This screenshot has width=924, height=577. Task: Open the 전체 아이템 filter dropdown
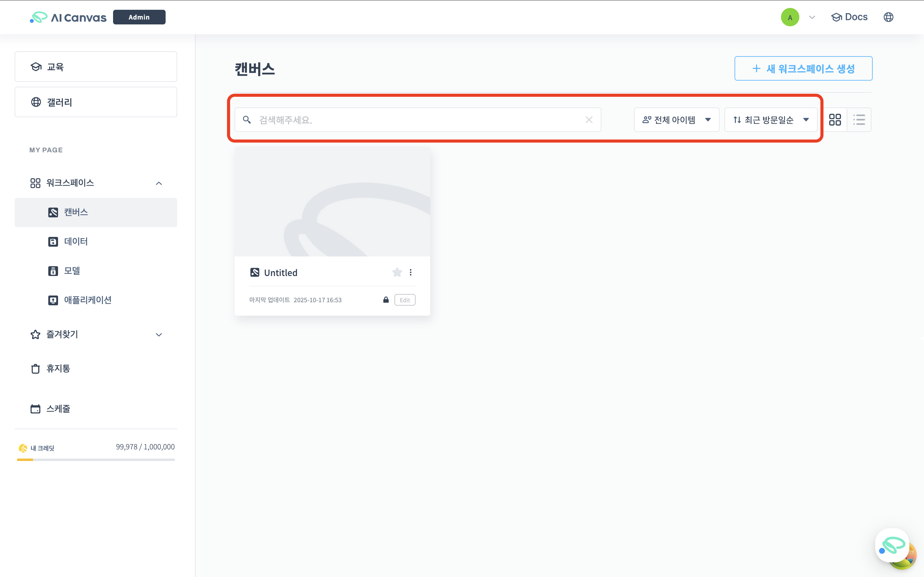pyautogui.click(x=676, y=119)
